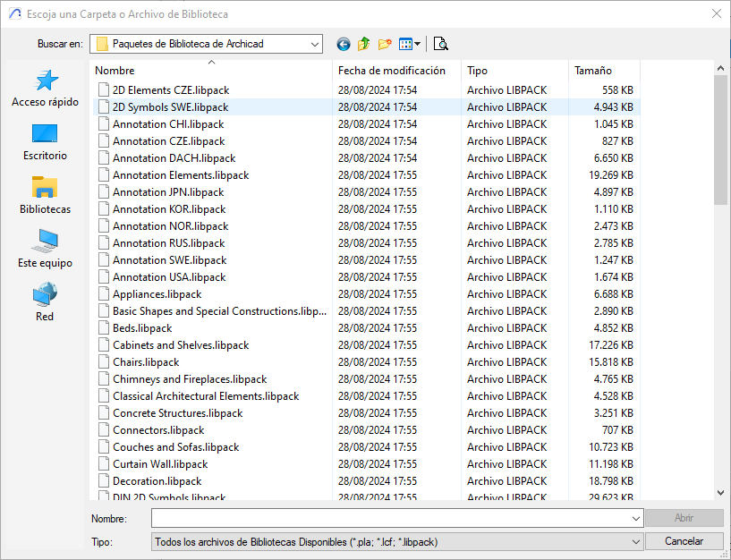Close the library chooser dialog

click(x=717, y=14)
